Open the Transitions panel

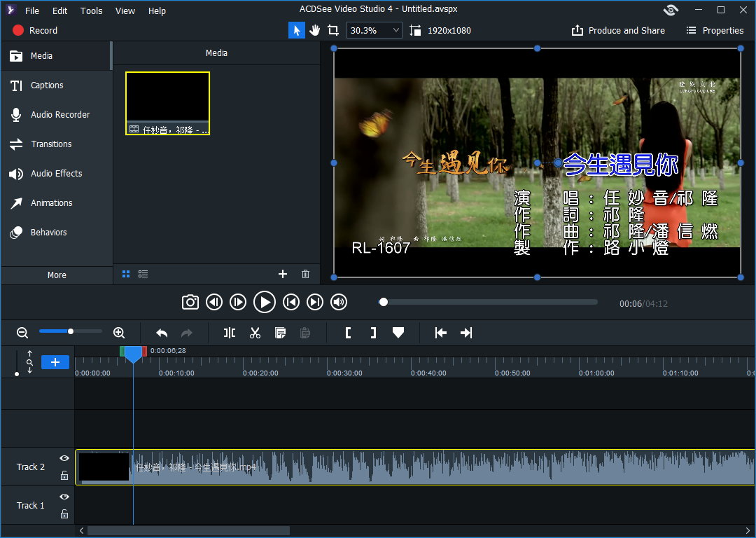point(56,144)
